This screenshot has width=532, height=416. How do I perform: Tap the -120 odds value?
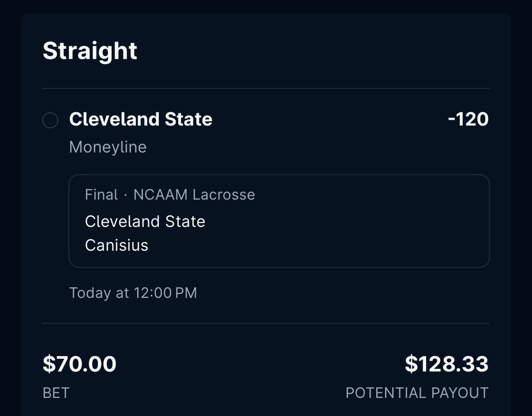468,119
